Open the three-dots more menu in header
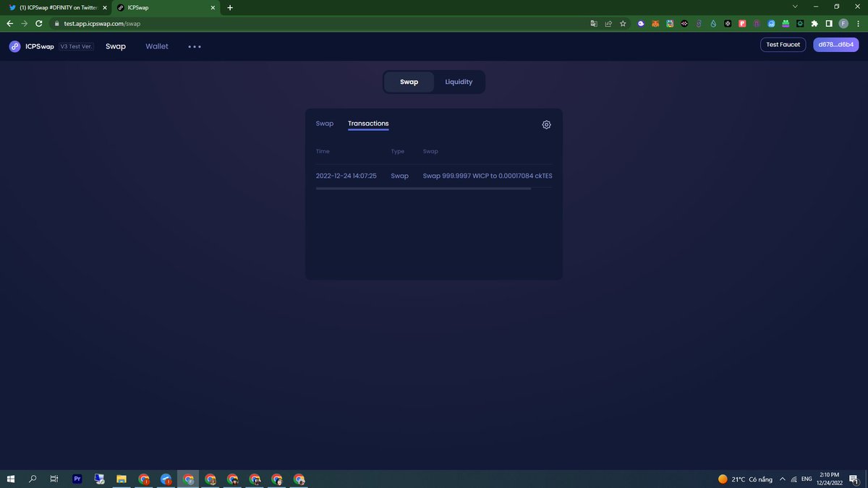868x488 pixels. coord(195,46)
